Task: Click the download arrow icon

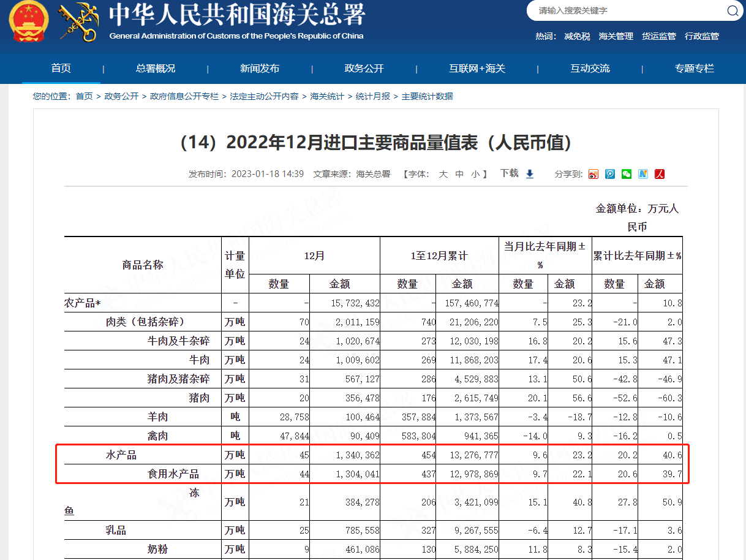Action: click(530, 174)
